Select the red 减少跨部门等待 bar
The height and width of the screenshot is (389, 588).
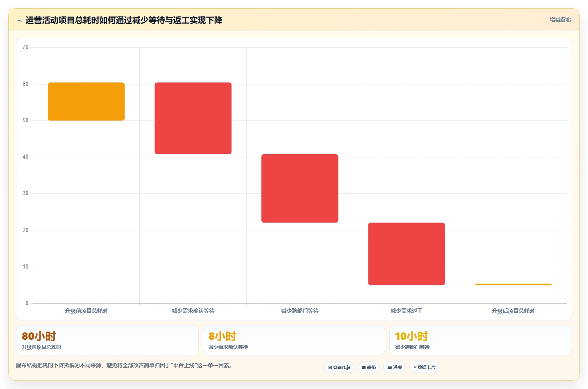tap(300, 189)
